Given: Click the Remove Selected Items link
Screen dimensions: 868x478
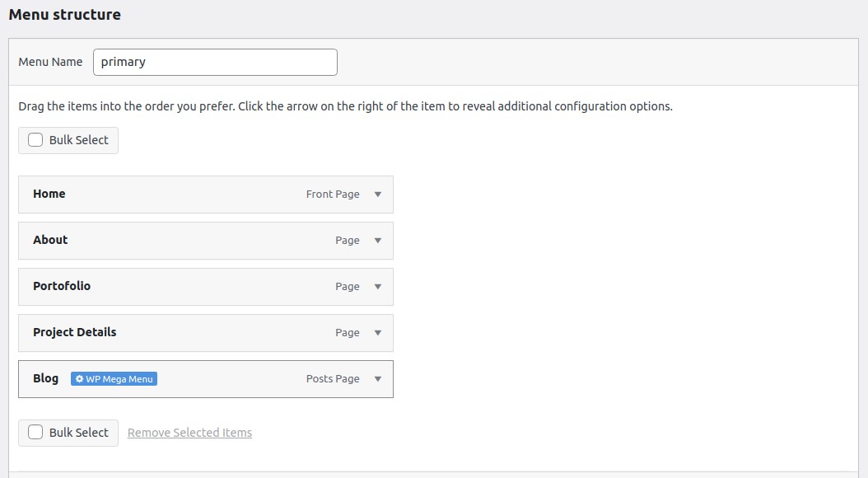Looking at the screenshot, I should pyautogui.click(x=189, y=433).
